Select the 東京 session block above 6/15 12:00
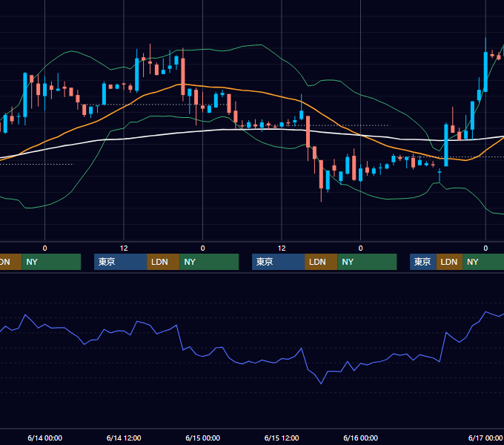This screenshot has height=445, width=504. 279,262
